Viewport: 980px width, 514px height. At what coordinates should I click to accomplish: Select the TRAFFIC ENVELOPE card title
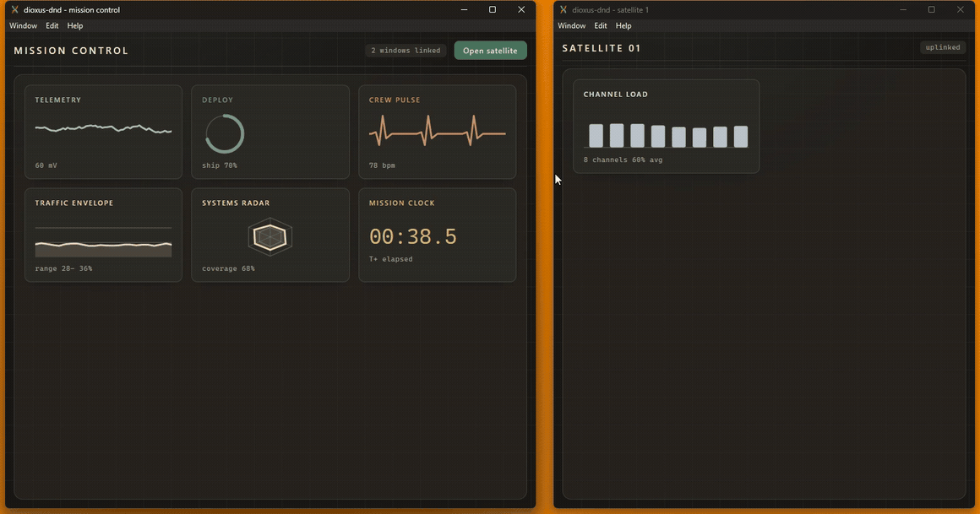(x=74, y=203)
